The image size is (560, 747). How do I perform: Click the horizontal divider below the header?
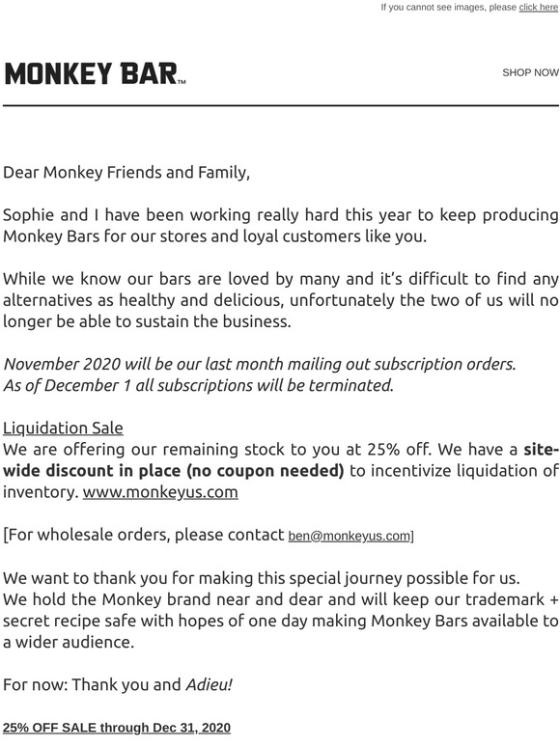point(280,105)
